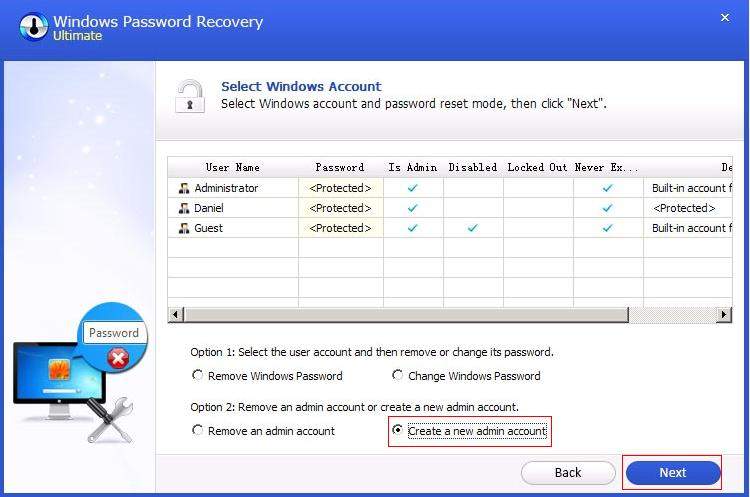Sort by the User Name column header
The image size is (750, 497).
233,167
